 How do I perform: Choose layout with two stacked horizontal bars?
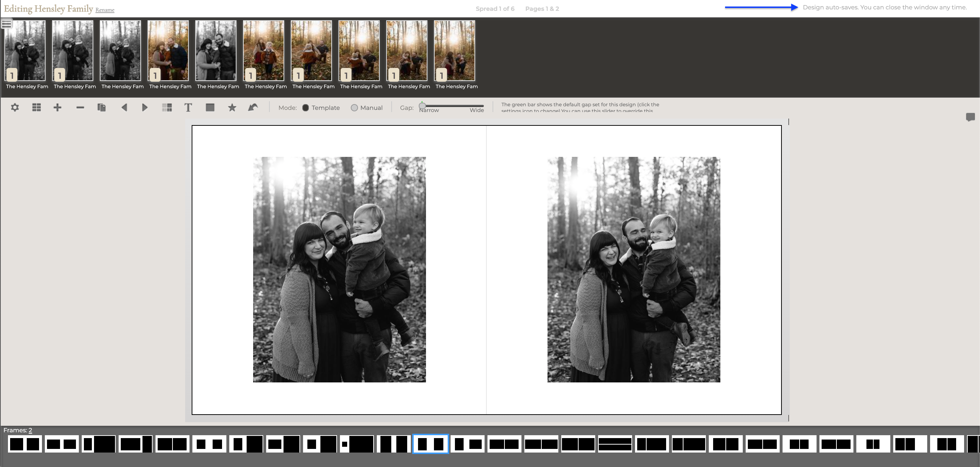tap(615, 444)
